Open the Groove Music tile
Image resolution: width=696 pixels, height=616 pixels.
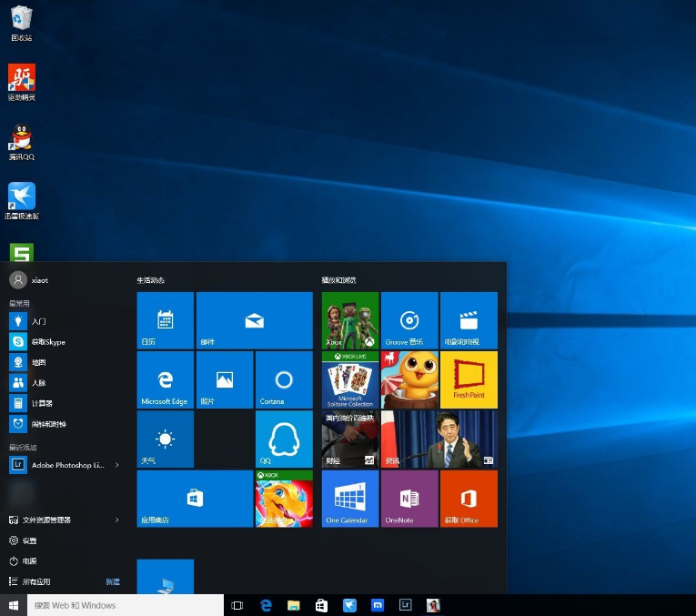coord(409,320)
